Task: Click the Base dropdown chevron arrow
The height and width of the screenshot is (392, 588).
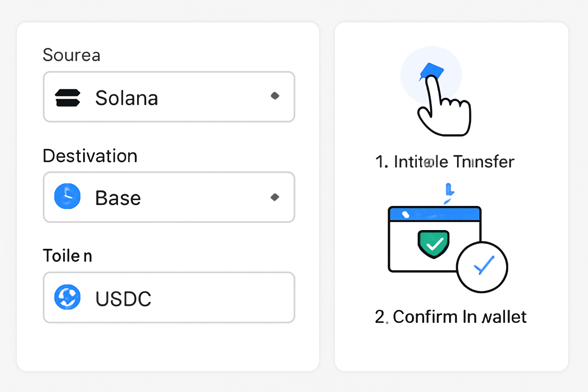Action: pos(275,197)
